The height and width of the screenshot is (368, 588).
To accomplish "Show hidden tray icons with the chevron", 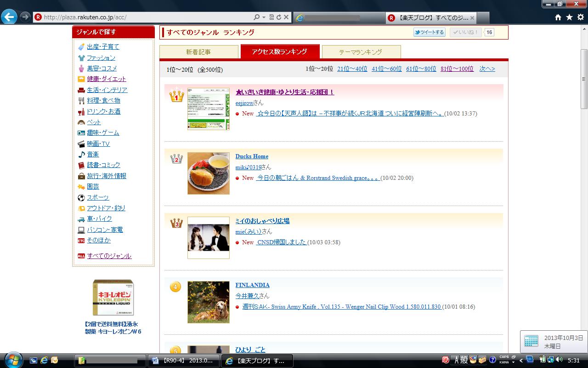I will point(521,360).
